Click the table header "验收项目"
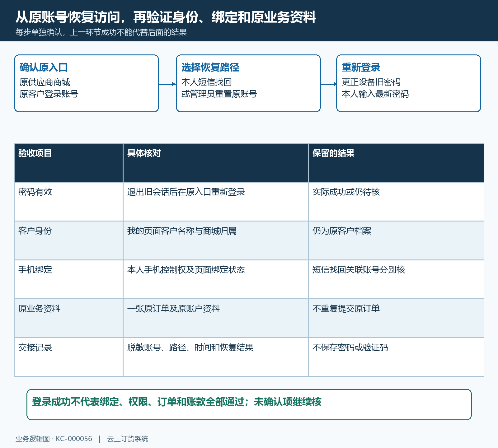The image size is (498, 448). [69, 163]
